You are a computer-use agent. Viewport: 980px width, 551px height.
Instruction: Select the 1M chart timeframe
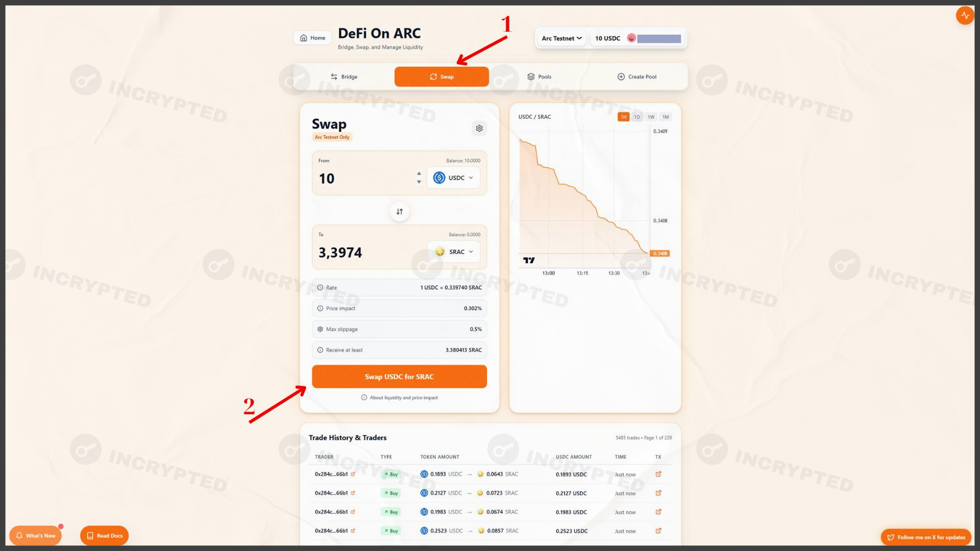(665, 117)
